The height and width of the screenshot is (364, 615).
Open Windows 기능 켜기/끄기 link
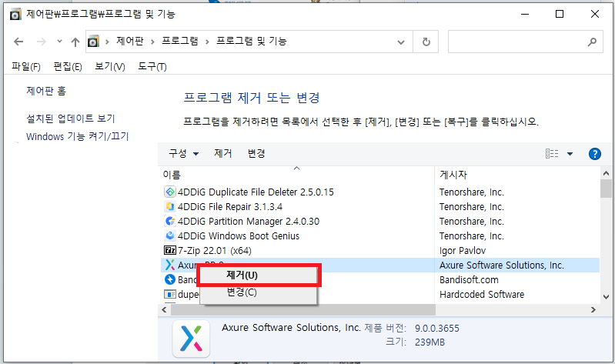coord(77,136)
